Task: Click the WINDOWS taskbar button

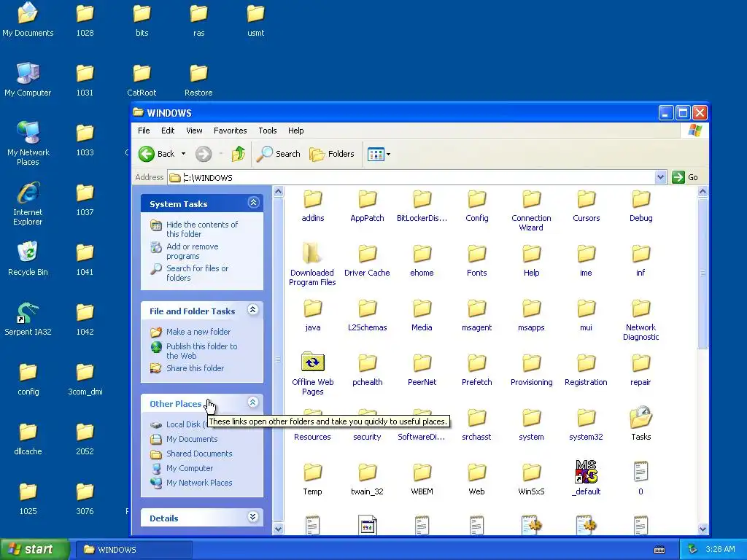Action: 133,550
